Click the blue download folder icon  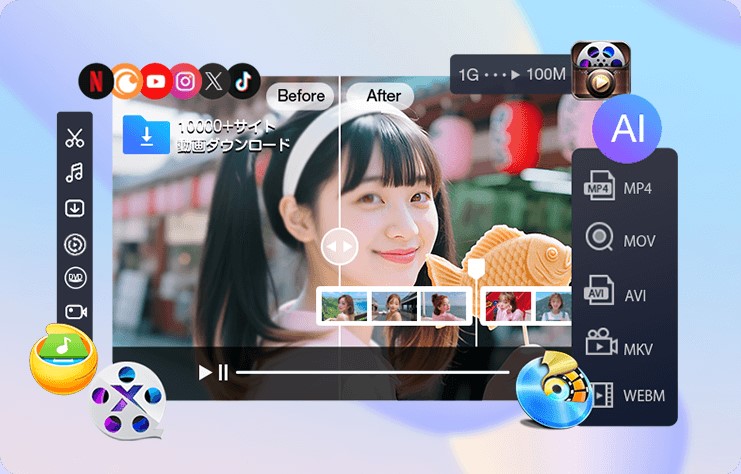[146, 135]
